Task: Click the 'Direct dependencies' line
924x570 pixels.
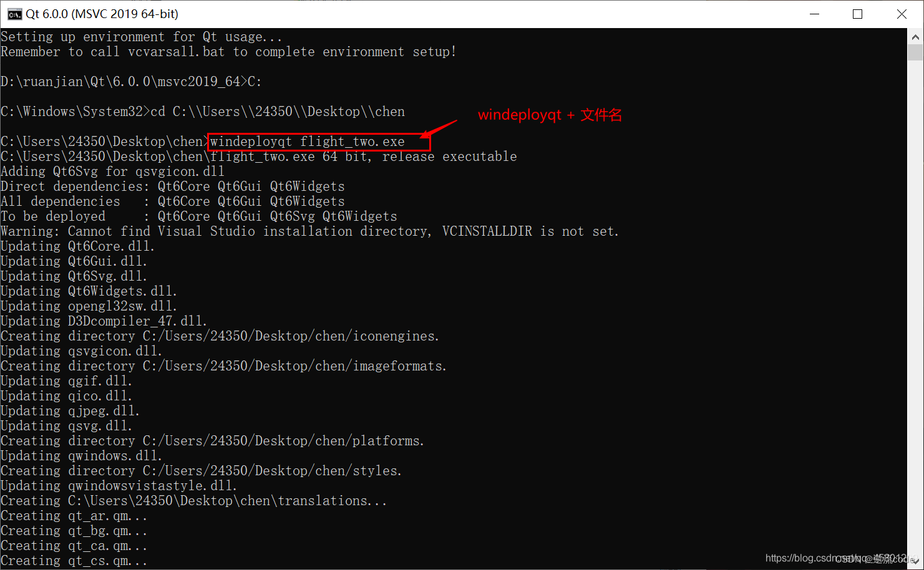Action: click(x=173, y=186)
